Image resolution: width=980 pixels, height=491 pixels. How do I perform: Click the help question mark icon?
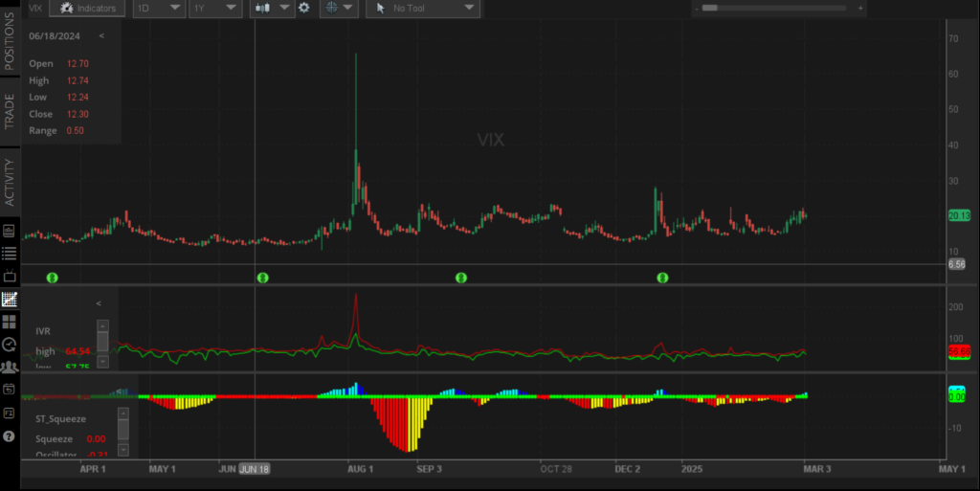[10, 435]
